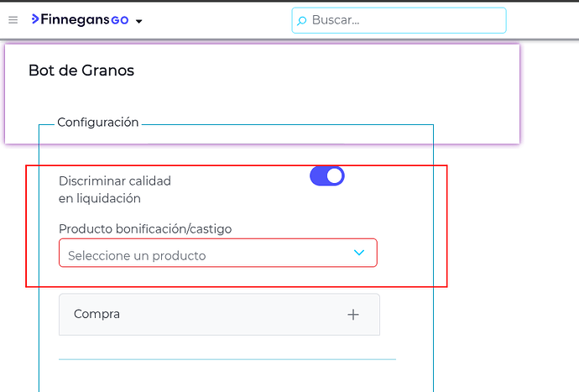Click the "Configuración" fieldset legend
Screen dimensions: 579x392
(x=98, y=123)
